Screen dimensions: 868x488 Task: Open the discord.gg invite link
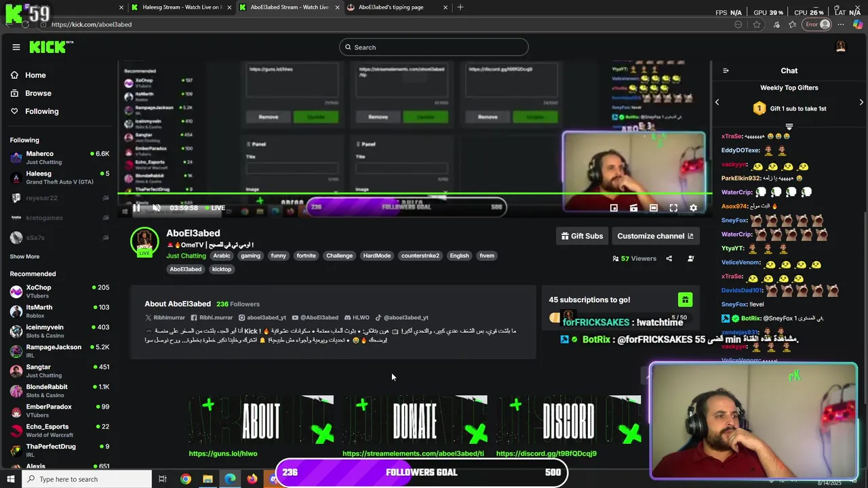tap(547, 453)
